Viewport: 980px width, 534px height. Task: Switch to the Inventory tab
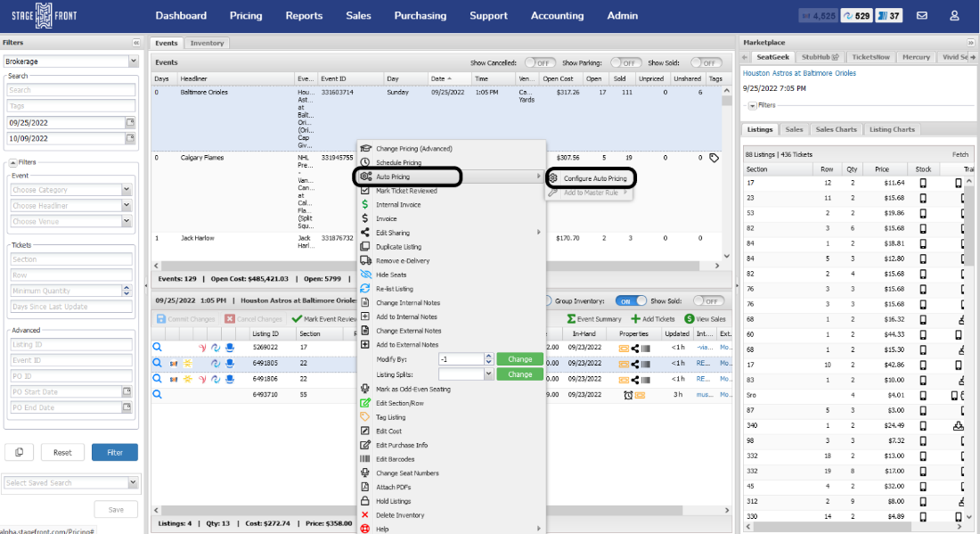click(207, 43)
